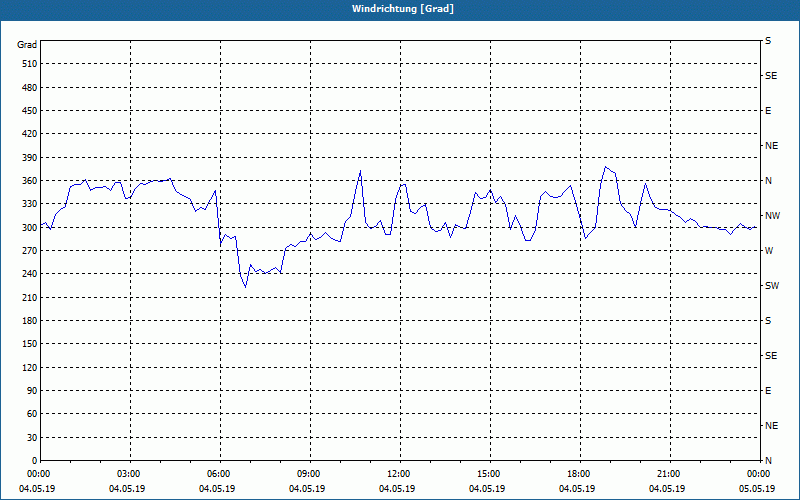Image resolution: width=800 pixels, height=500 pixels.
Task: Click the blue line's highest peak near 19:00
Action: point(606,167)
